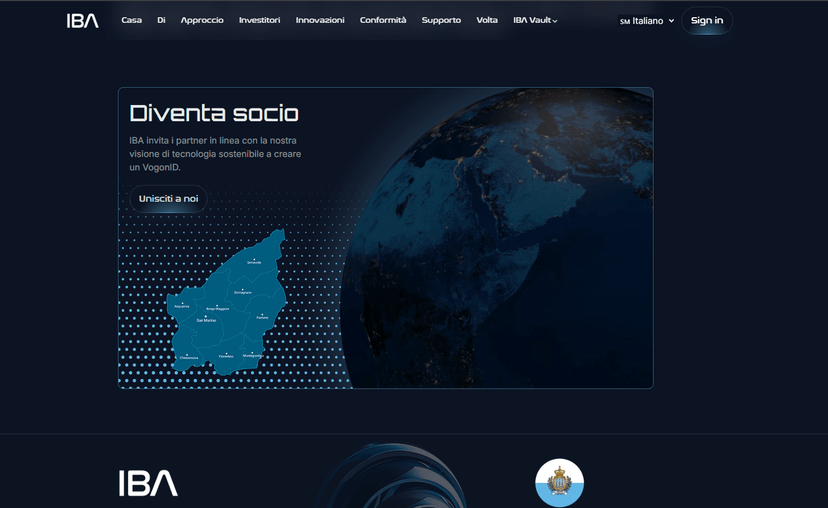
Task: Go to the Approccio page
Action: click(202, 20)
